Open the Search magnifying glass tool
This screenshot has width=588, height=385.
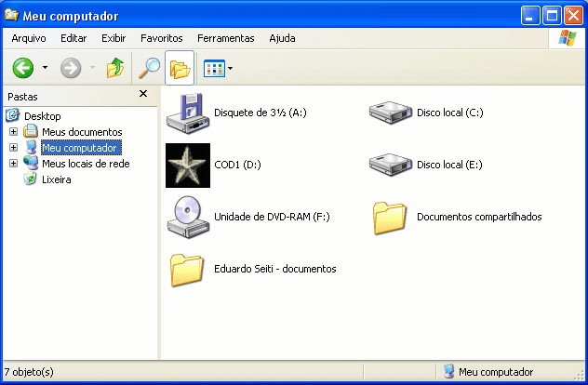pyautogui.click(x=149, y=68)
